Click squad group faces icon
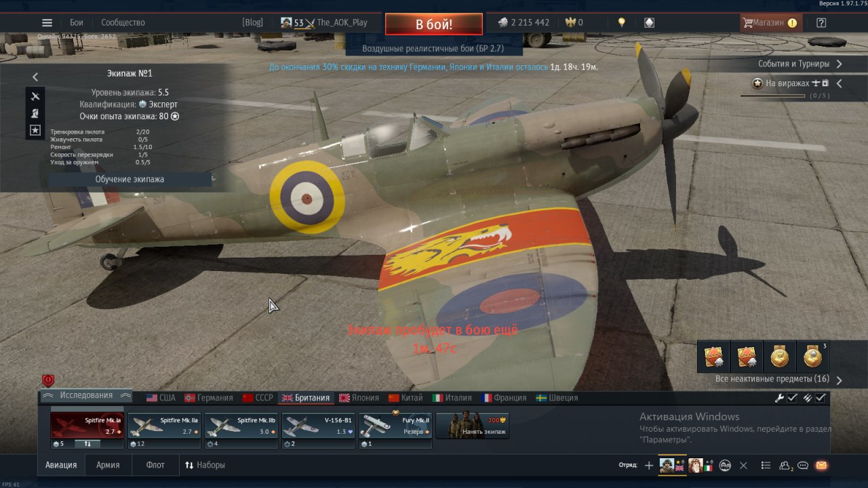The height and width of the screenshot is (488, 868). pyautogui.click(x=725, y=466)
